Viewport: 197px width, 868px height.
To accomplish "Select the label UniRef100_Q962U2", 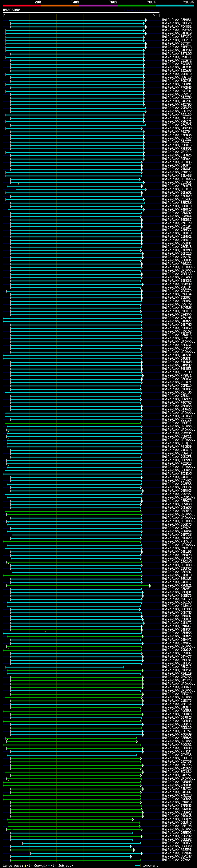I will click(x=177, y=836).
